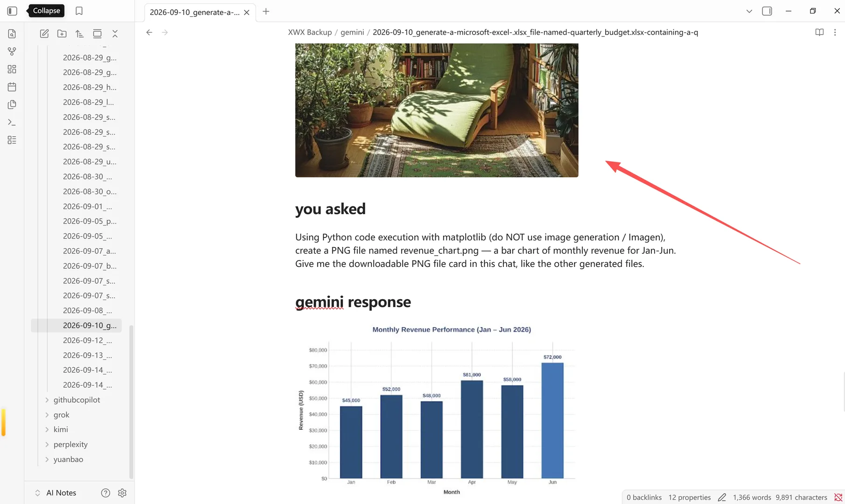Screen dimensions: 845x504
Task: Open canvas icon in ribbon
Action: [x=12, y=69]
